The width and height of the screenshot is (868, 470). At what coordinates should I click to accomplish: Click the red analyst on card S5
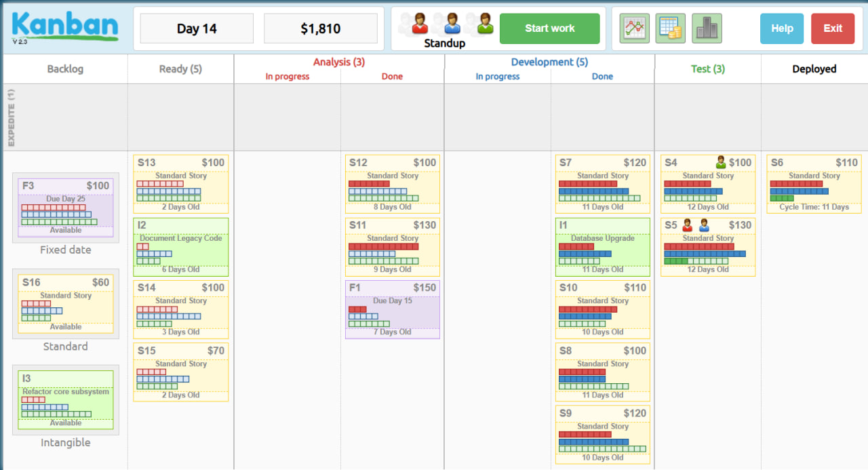coord(688,225)
